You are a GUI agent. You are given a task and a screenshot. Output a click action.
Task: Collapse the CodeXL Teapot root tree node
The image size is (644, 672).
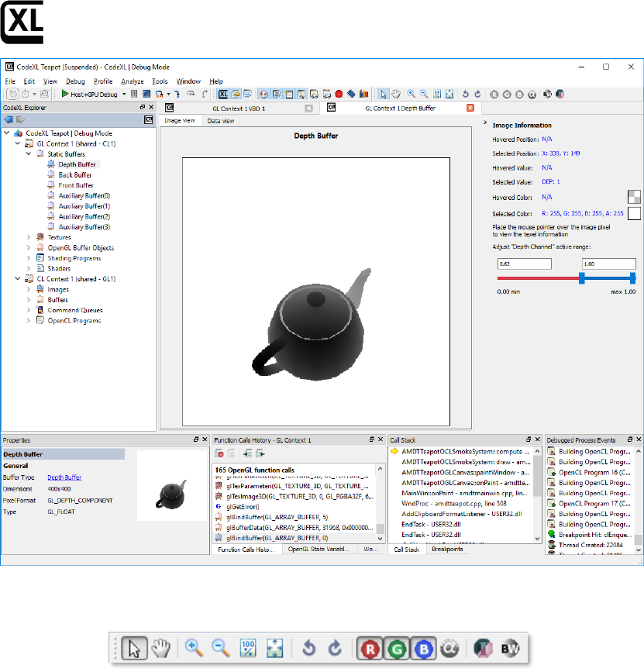(x=7, y=133)
